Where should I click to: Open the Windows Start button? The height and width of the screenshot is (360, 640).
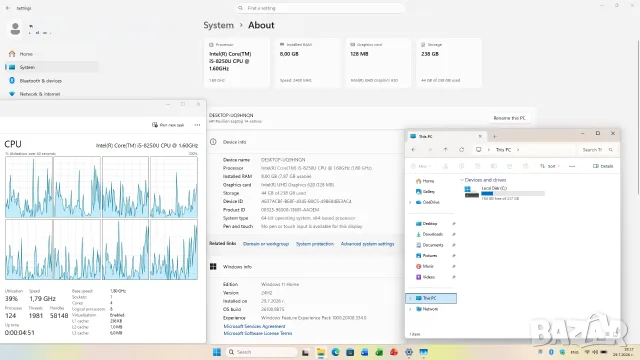tap(217, 352)
